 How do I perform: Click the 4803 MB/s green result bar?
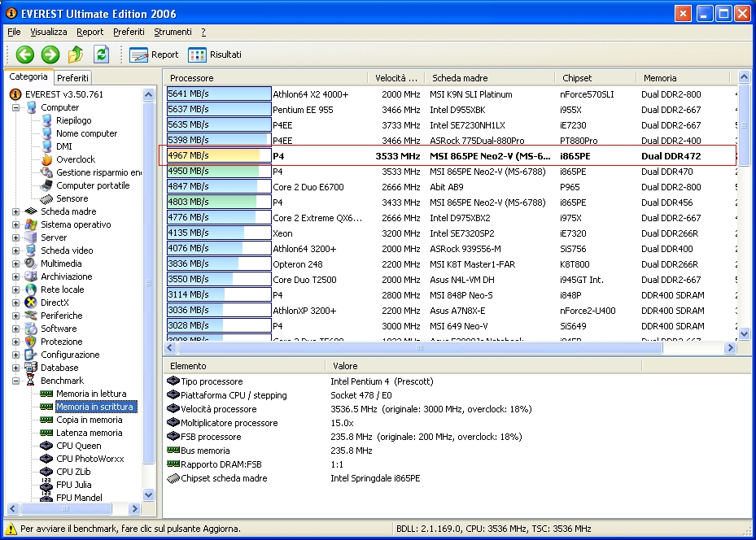coord(219,202)
